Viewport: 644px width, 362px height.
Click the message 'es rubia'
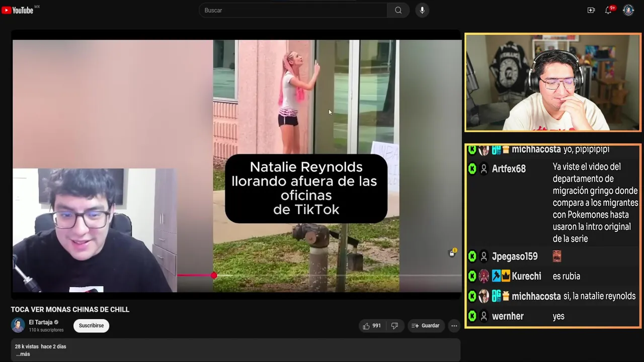pos(566,276)
